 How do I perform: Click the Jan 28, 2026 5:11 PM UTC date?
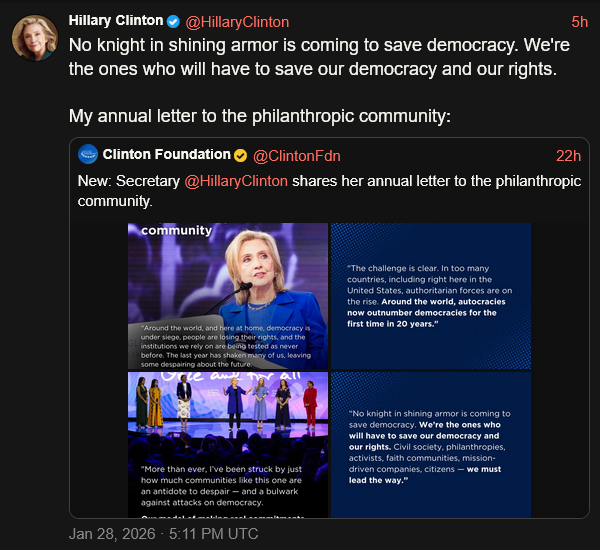tap(164, 534)
